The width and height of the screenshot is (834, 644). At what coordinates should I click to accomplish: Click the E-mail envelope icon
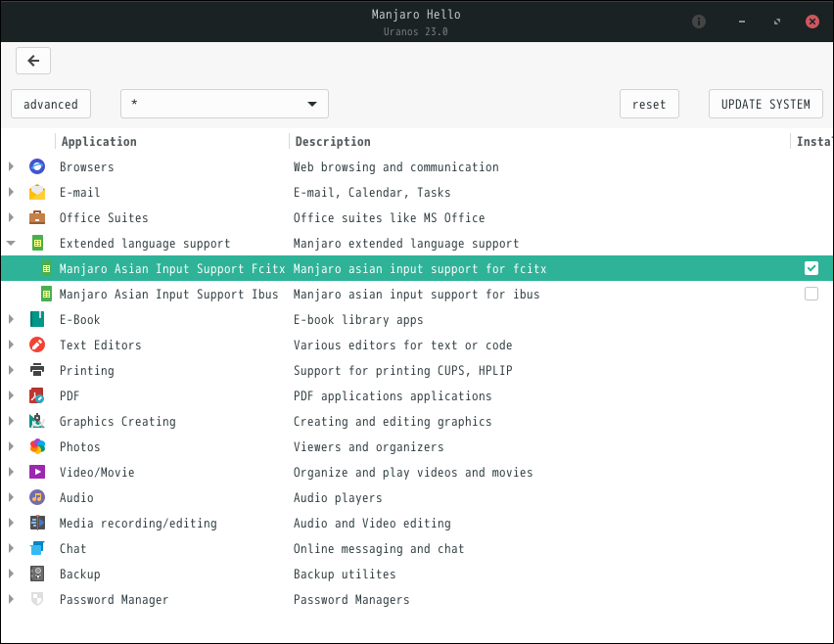point(37,192)
